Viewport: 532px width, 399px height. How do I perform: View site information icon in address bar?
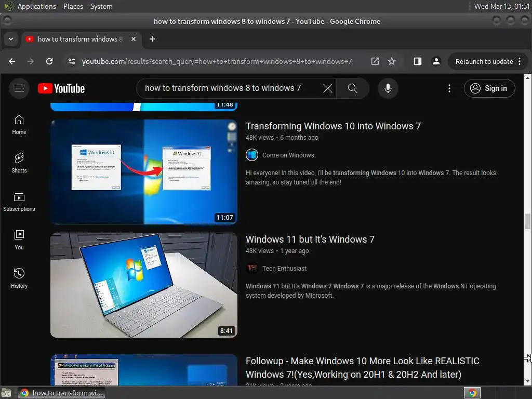pos(72,61)
